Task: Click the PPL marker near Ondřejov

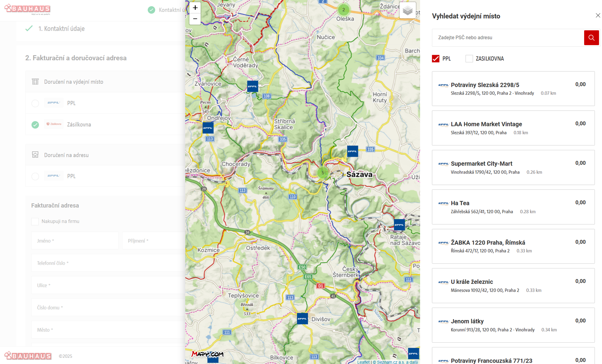Action: pos(208,128)
